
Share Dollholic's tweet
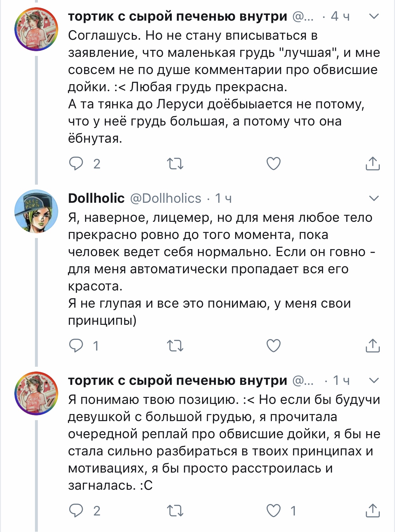click(x=372, y=346)
